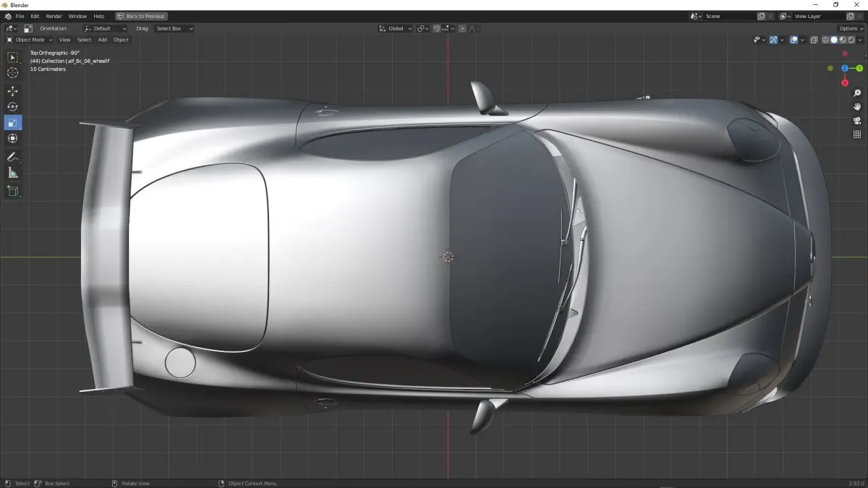868x488 pixels.
Task: Click the Scale tool settings icon in header
Action: click(28, 28)
